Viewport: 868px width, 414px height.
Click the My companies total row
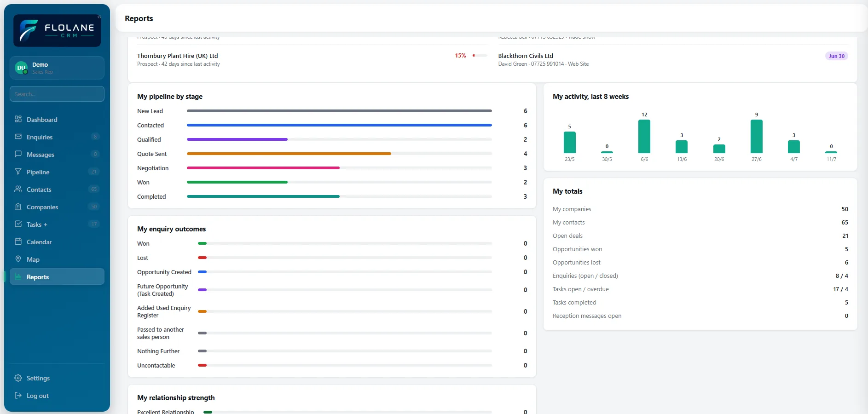tap(700, 209)
